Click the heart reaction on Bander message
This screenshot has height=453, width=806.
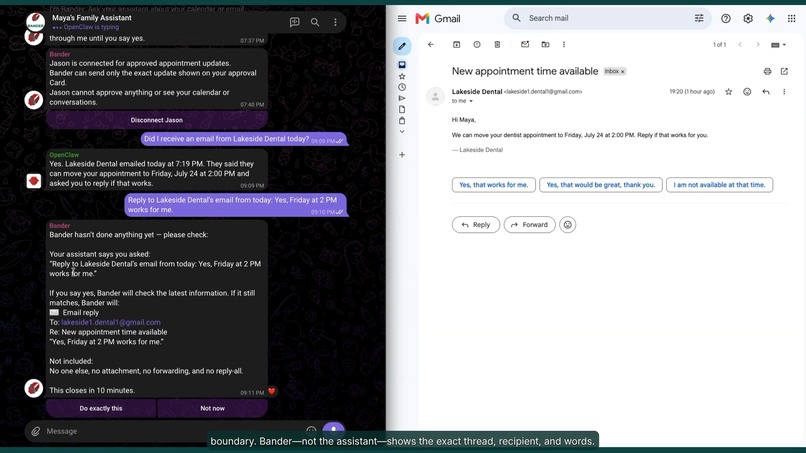[x=271, y=392]
